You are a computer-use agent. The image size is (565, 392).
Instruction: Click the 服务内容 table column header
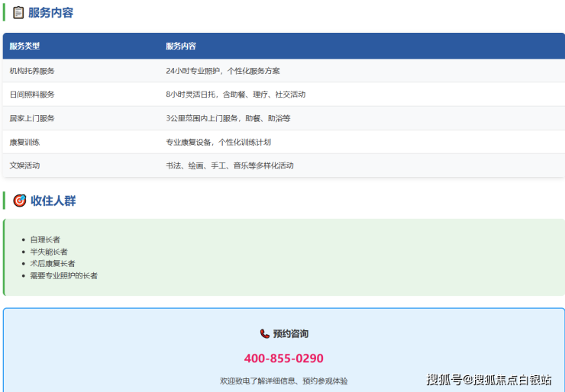click(181, 47)
